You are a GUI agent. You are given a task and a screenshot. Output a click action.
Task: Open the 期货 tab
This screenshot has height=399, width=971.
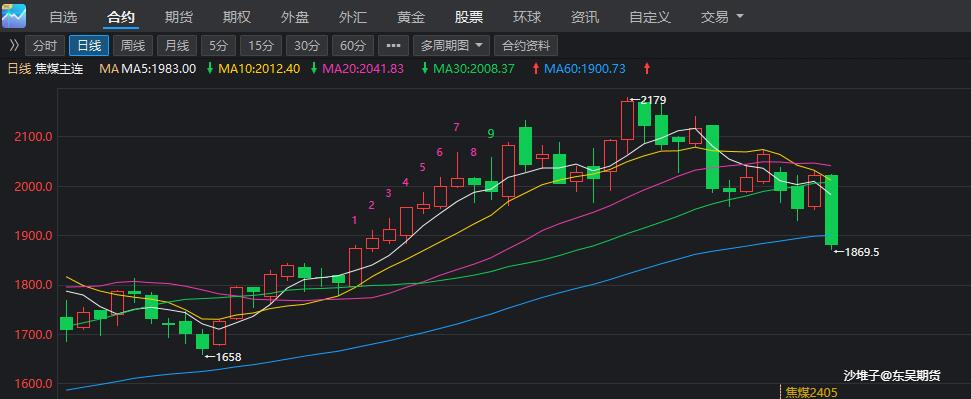pyautogui.click(x=179, y=17)
